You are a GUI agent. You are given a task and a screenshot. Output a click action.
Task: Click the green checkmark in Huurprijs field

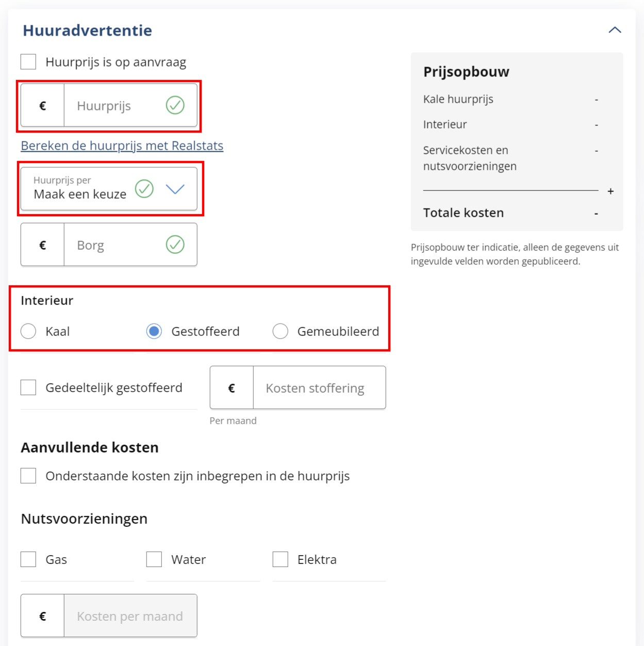click(175, 105)
